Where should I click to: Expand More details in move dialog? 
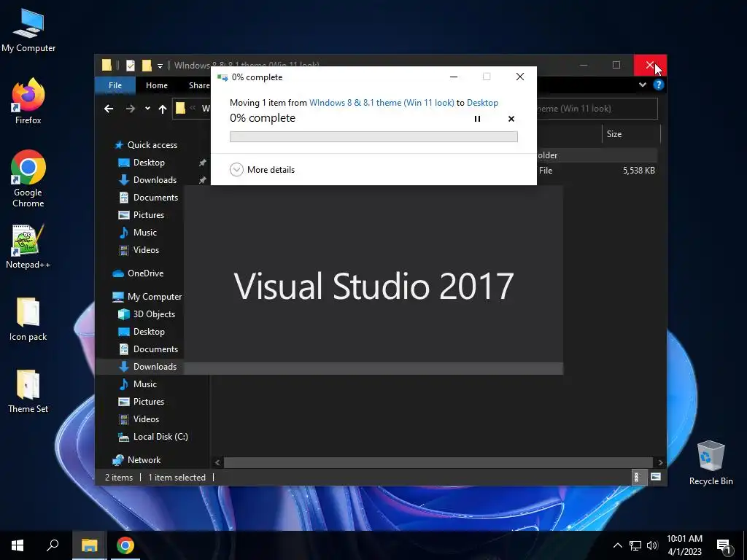[263, 169]
